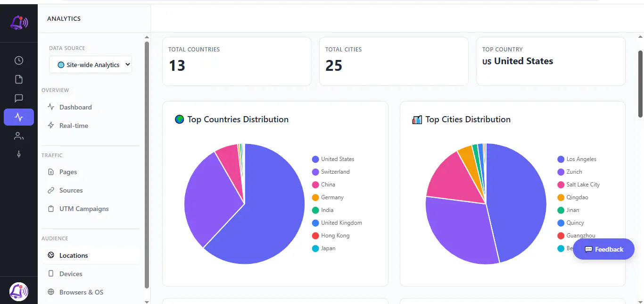Toggle the Jinan legend swatch
The height and width of the screenshot is (304, 644).
point(561,210)
